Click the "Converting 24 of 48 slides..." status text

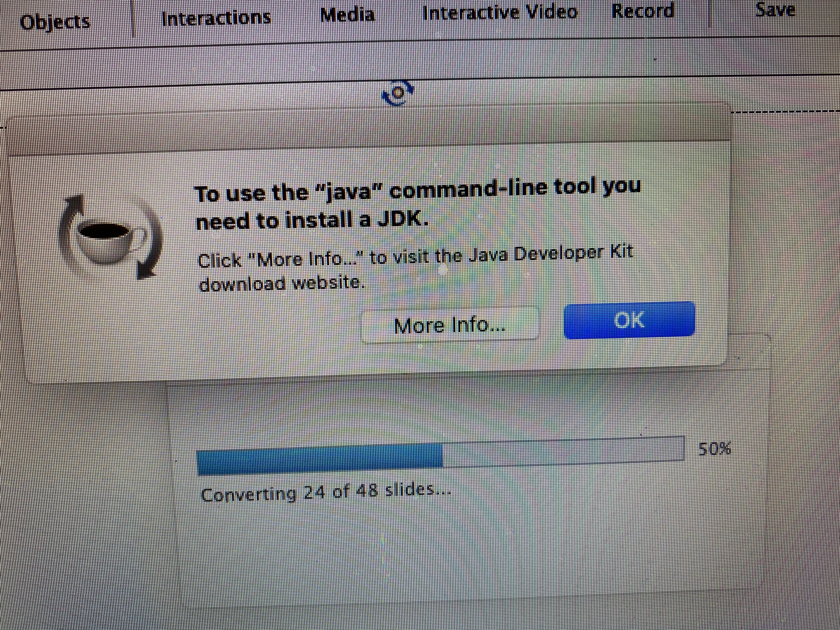coord(326,492)
